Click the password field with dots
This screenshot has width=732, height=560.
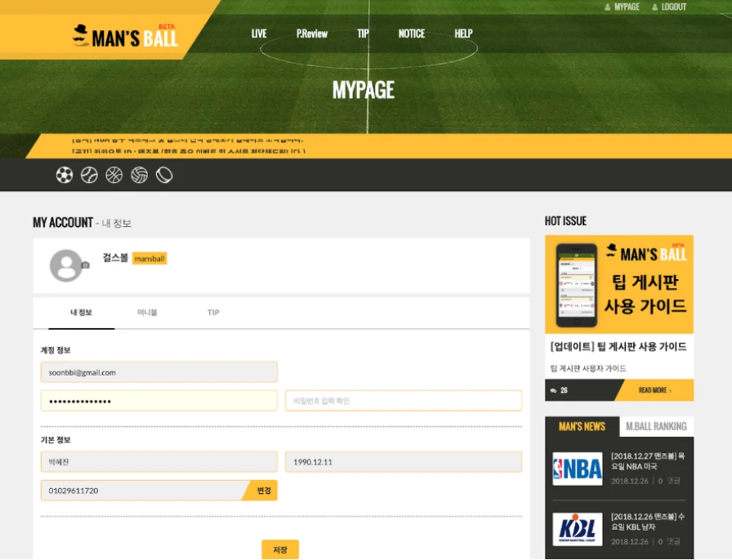159,401
